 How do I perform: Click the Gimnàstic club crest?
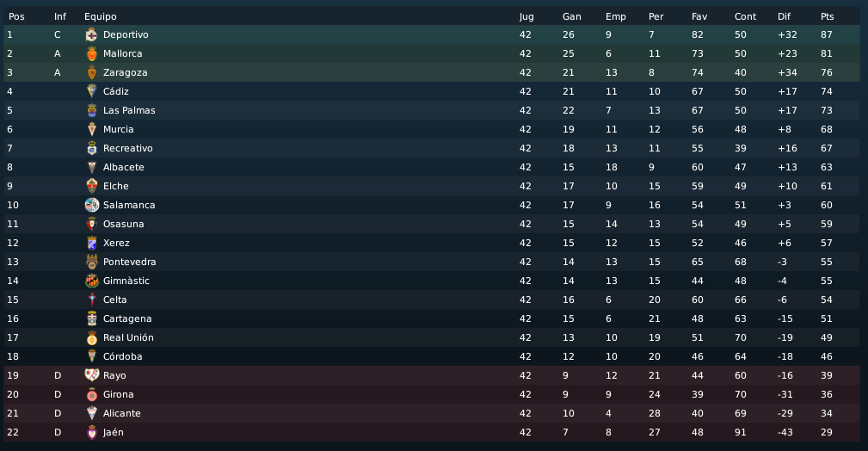pos(92,281)
